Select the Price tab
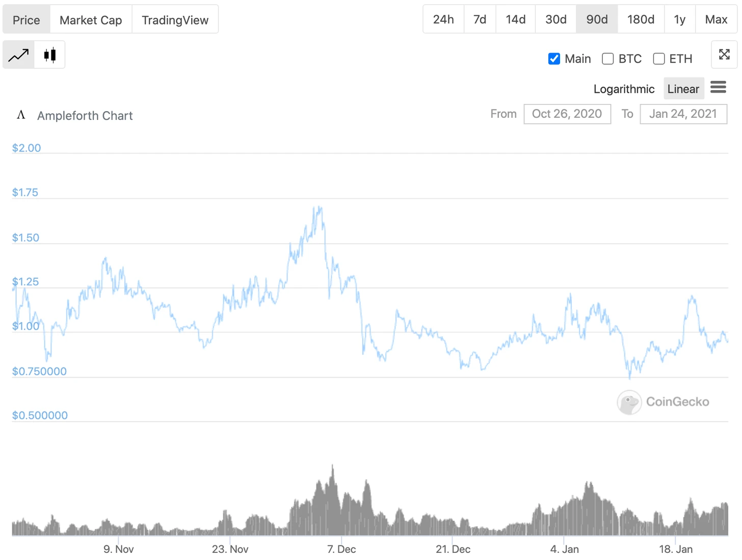 (x=26, y=20)
